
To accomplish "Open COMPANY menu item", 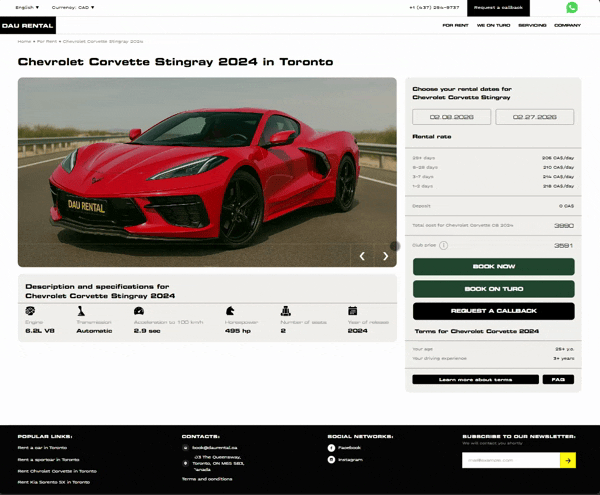I will tap(567, 25).
